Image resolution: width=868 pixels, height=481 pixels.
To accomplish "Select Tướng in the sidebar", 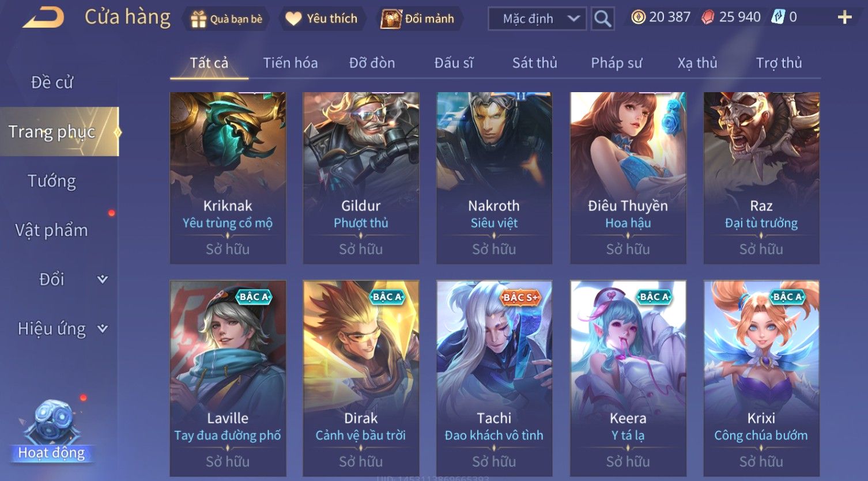I will click(x=52, y=181).
